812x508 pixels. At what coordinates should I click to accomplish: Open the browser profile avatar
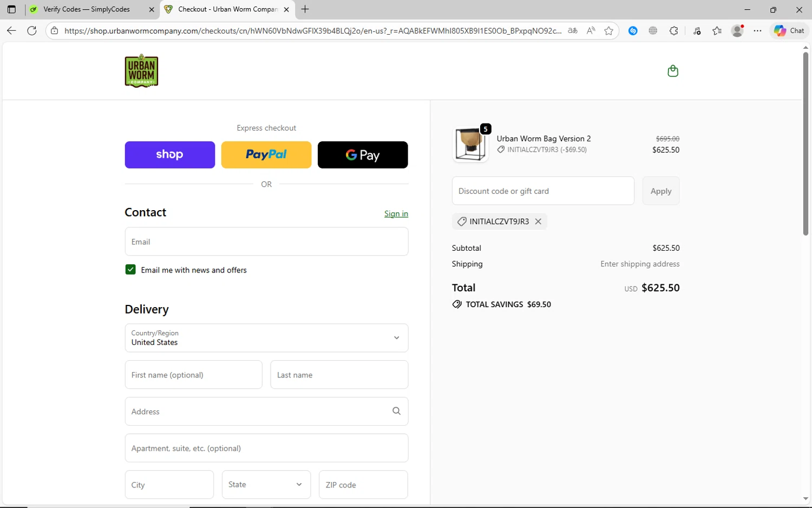[x=737, y=31]
